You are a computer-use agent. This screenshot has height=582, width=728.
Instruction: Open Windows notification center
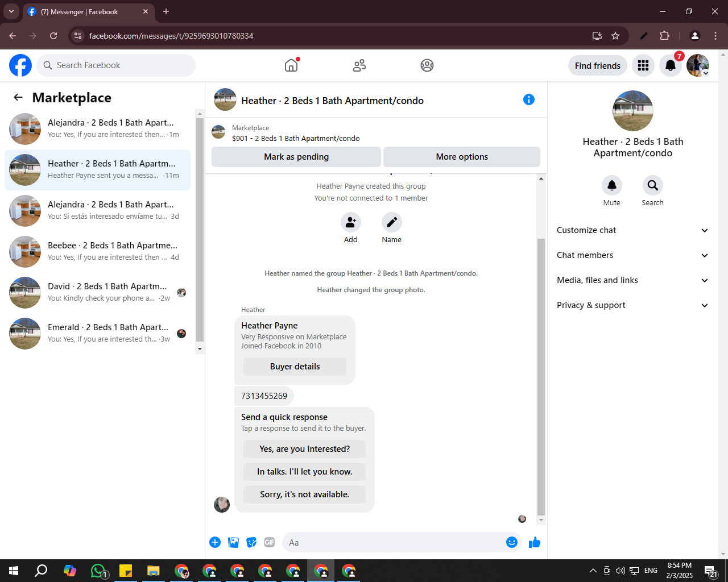click(x=711, y=571)
